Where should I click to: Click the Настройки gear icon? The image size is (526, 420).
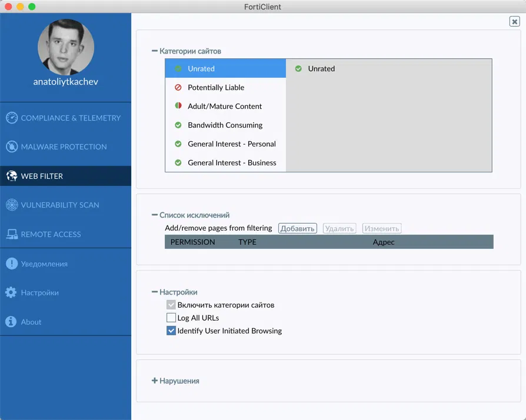coord(11,292)
